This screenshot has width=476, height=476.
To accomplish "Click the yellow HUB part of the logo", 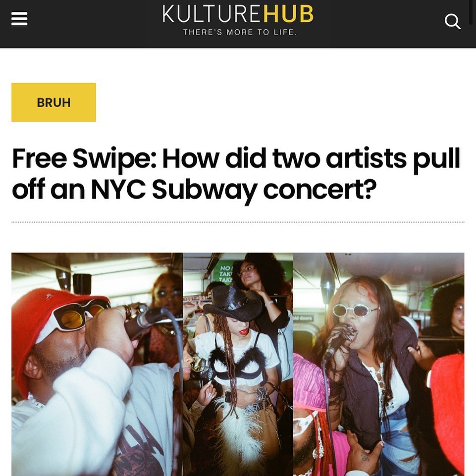I will pyautogui.click(x=288, y=14).
